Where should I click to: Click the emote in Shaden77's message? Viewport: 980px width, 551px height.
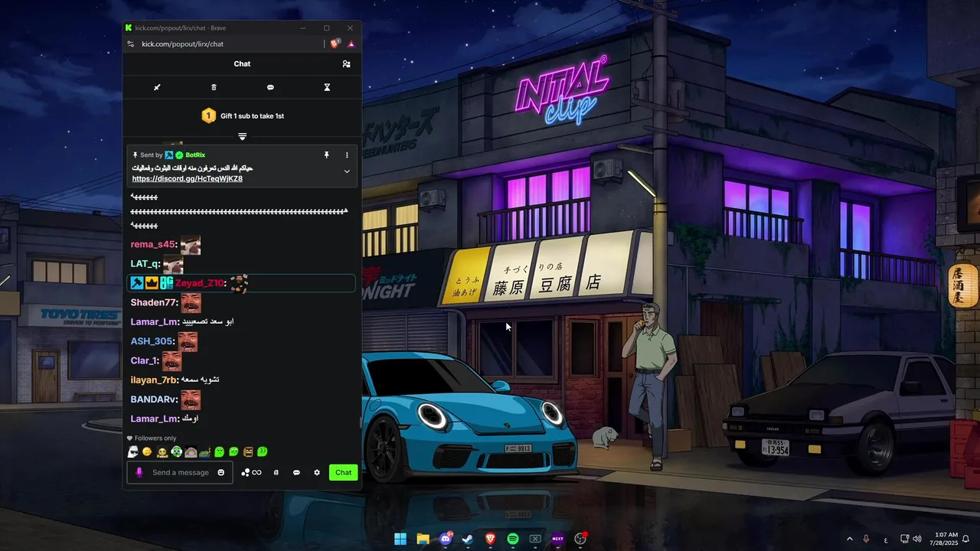[191, 302]
